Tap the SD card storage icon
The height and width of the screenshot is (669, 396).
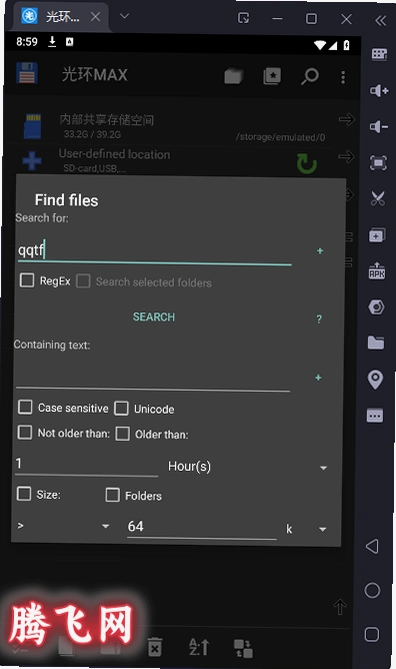(x=33, y=126)
